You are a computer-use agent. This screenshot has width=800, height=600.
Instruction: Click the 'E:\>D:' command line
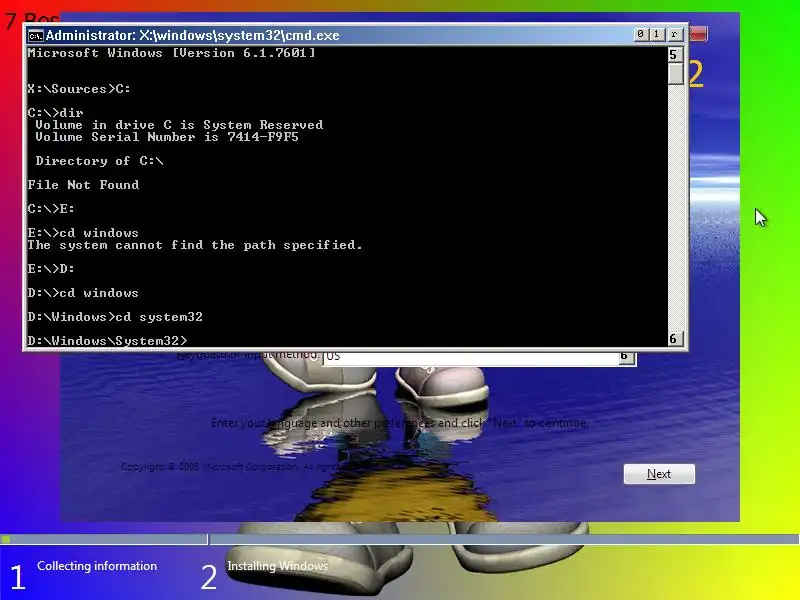[x=51, y=268]
